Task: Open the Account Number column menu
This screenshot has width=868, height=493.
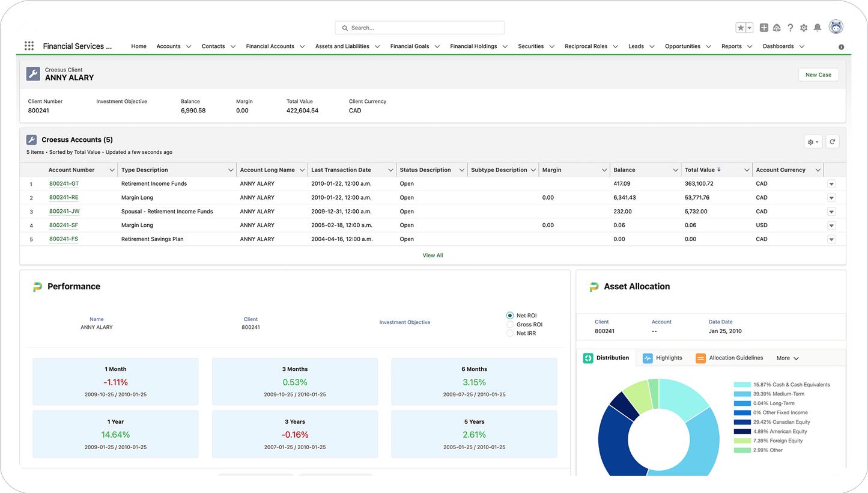Action: pos(112,170)
